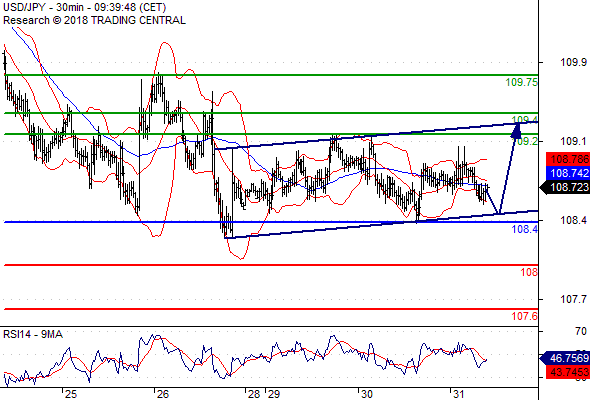Screen dimensions: 590x400
Task: Select the black 108.723 current price tag
Action: [565, 187]
